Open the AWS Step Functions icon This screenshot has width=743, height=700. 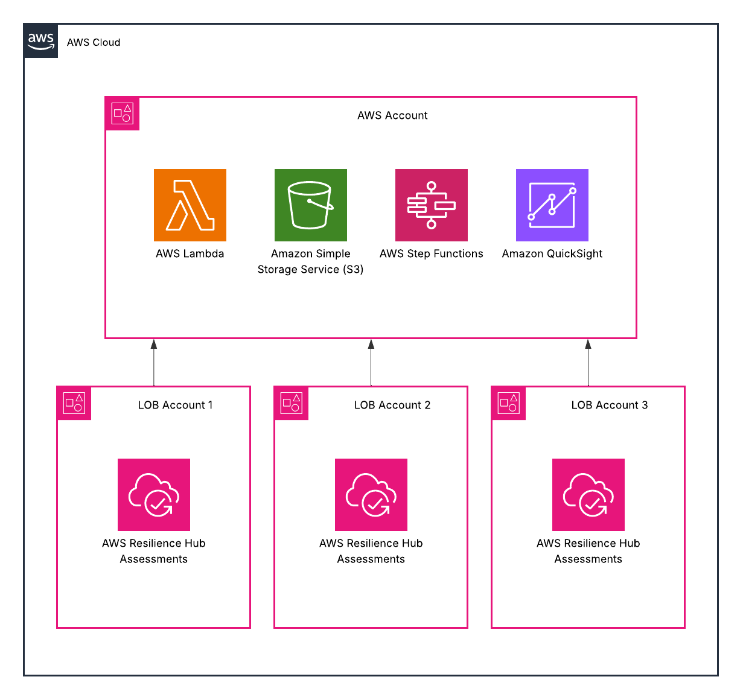coord(431,205)
